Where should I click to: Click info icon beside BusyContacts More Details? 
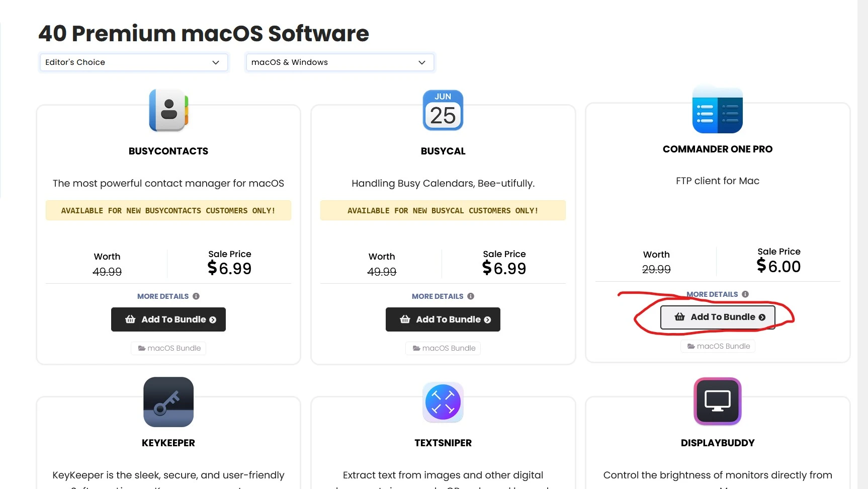[x=196, y=296]
